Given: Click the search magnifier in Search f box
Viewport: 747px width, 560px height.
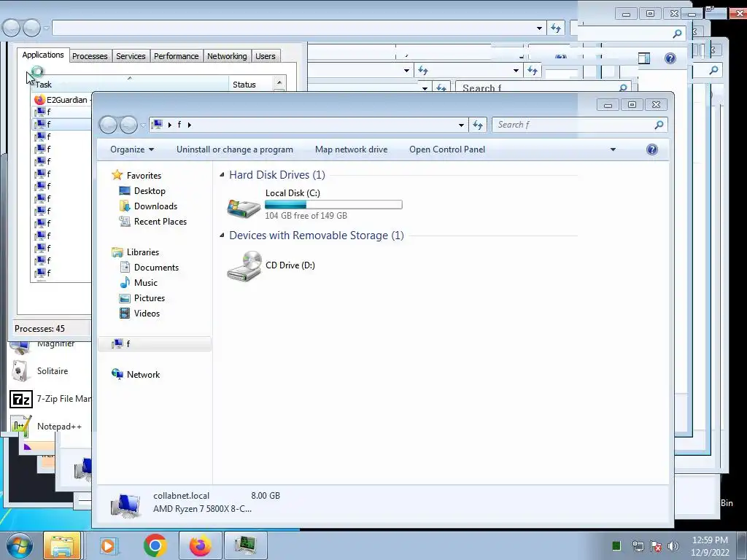Looking at the screenshot, I should (x=659, y=125).
